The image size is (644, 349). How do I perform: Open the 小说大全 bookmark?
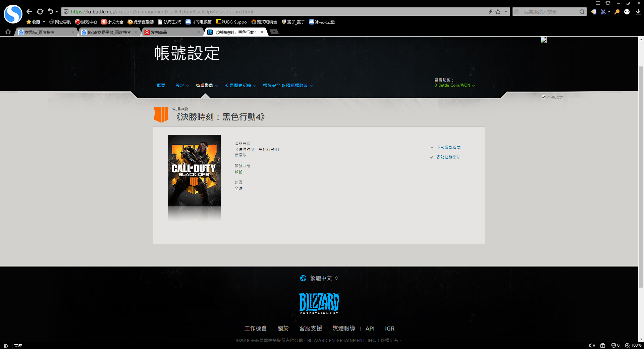coord(112,22)
